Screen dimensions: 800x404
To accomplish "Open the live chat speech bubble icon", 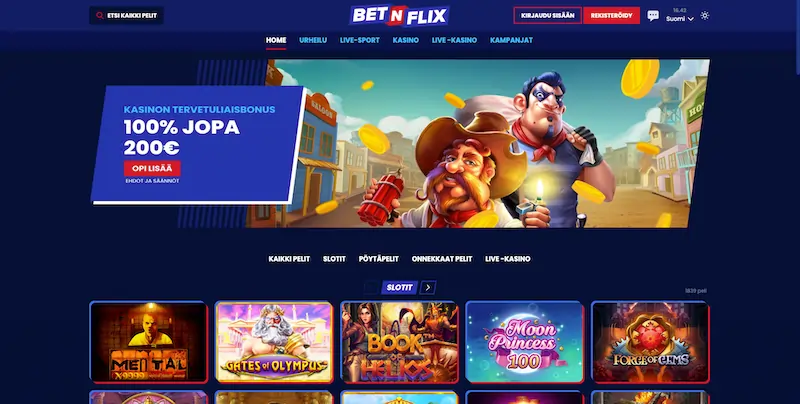I will [x=653, y=15].
